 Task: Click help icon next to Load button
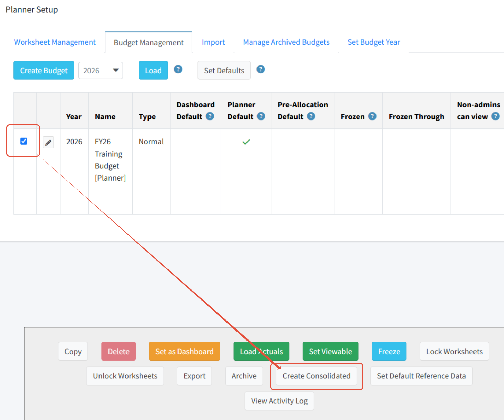point(178,69)
